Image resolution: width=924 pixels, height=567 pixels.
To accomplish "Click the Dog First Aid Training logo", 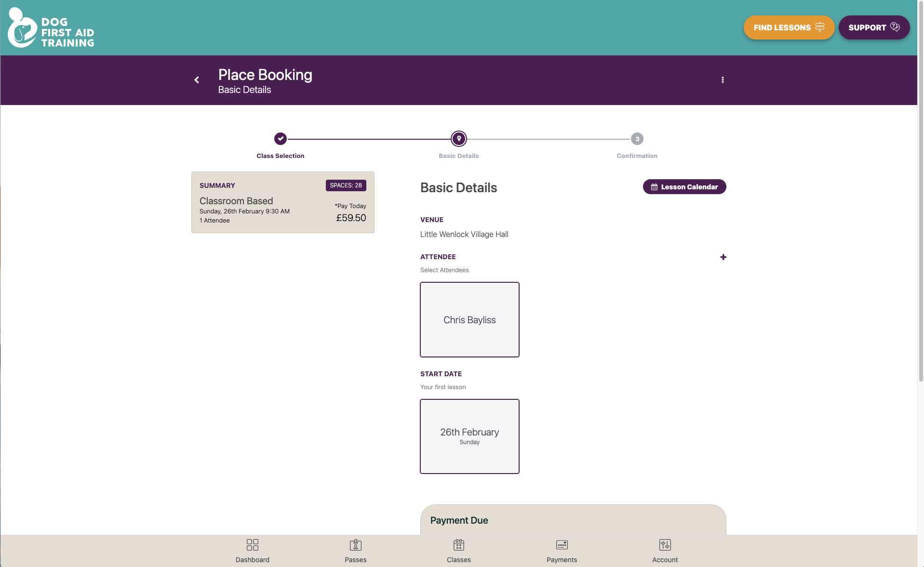I will coord(51,27).
